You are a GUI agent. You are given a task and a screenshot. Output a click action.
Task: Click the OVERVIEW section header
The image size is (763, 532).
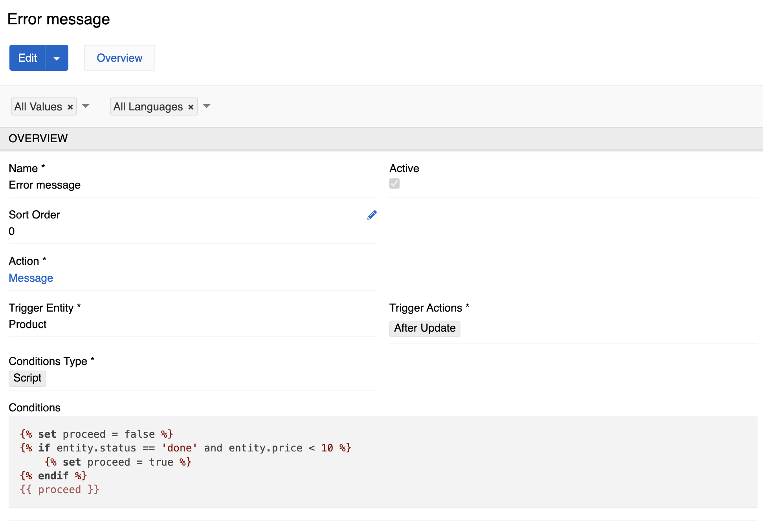[x=38, y=138]
